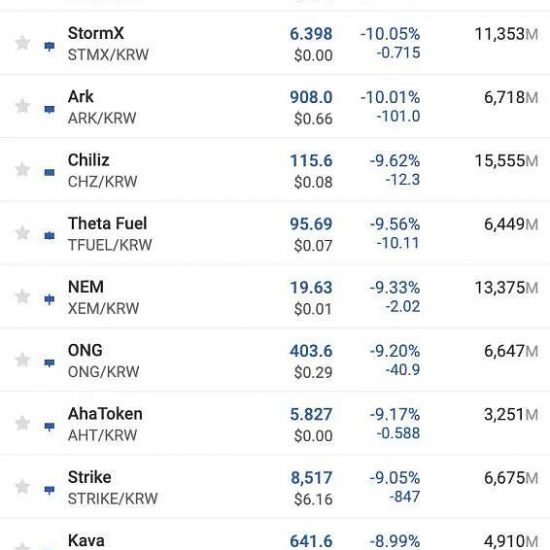View NEM change of -9.33%
Viewport: 550px width, 550px height.
[395, 288]
